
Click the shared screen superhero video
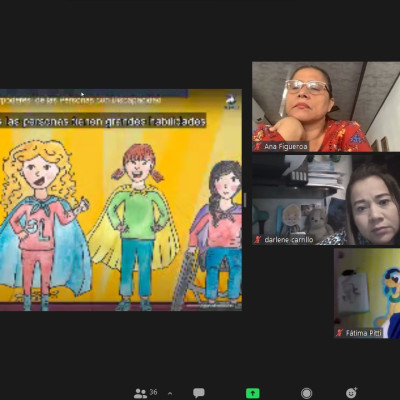tap(121, 200)
